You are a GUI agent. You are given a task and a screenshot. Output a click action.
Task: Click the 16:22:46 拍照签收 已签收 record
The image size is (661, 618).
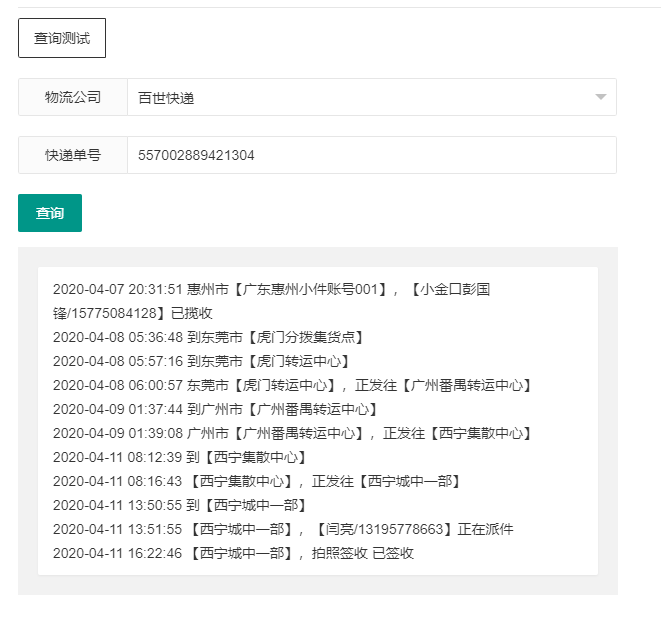(x=234, y=554)
